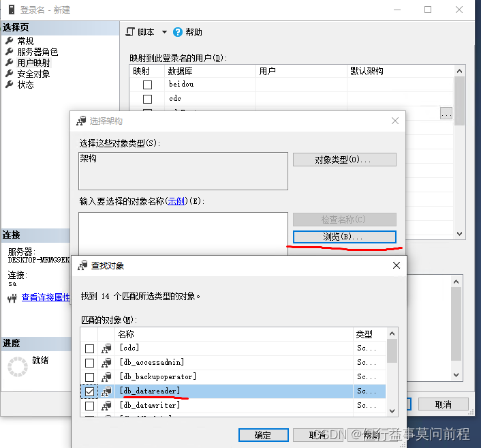The height and width of the screenshot is (448, 481).
Task: Click the schema icon beside [db_datareader]
Action: [x=106, y=391]
